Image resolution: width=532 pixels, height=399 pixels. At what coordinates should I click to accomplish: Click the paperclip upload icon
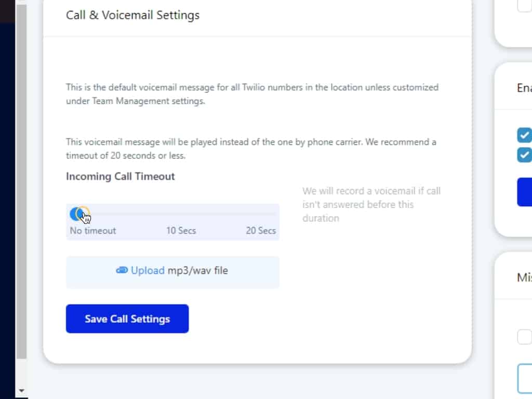122,271
